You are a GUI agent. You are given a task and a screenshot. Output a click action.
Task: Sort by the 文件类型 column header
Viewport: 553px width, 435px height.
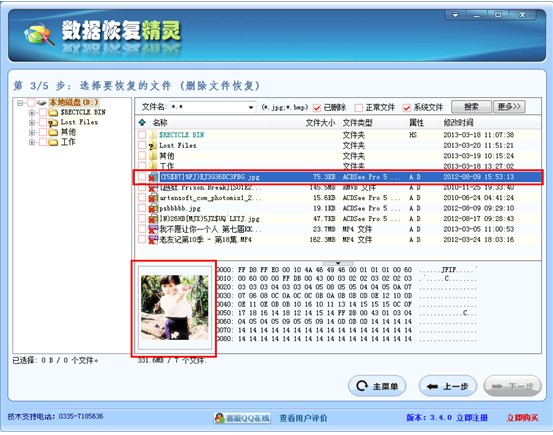pyautogui.click(x=358, y=122)
